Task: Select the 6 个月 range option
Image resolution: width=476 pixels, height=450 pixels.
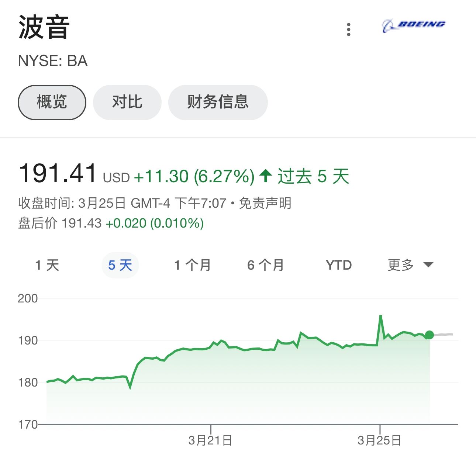Action: [265, 265]
